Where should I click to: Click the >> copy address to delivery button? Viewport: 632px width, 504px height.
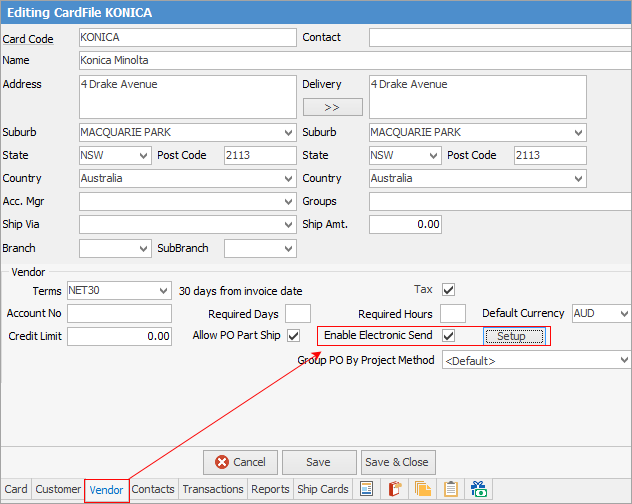[x=332, y=106]
